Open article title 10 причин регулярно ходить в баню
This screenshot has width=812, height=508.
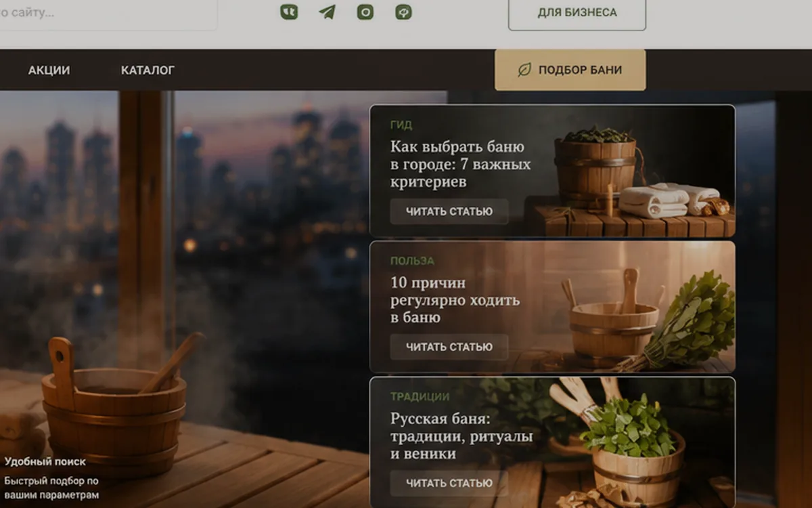455,300
